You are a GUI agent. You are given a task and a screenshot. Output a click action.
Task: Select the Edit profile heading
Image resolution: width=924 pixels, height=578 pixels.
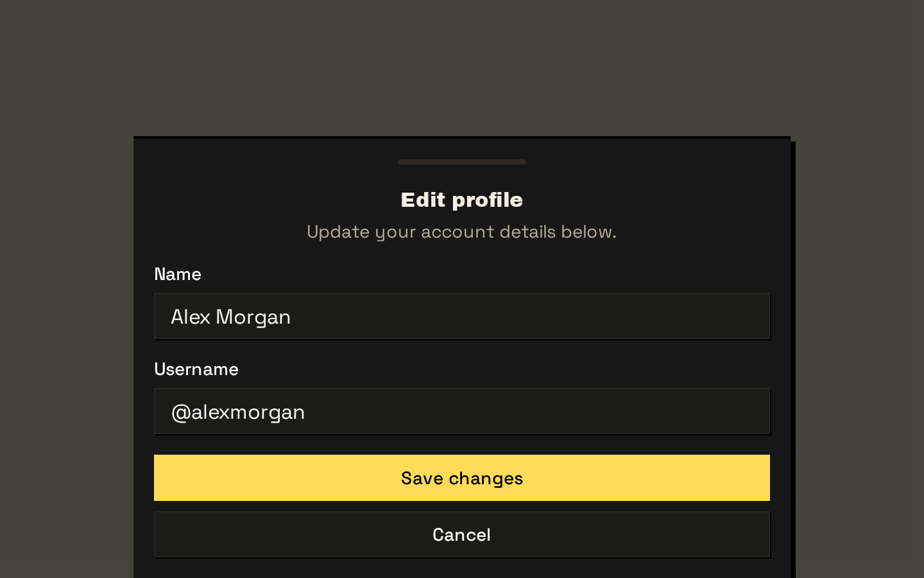coord(462,200)
